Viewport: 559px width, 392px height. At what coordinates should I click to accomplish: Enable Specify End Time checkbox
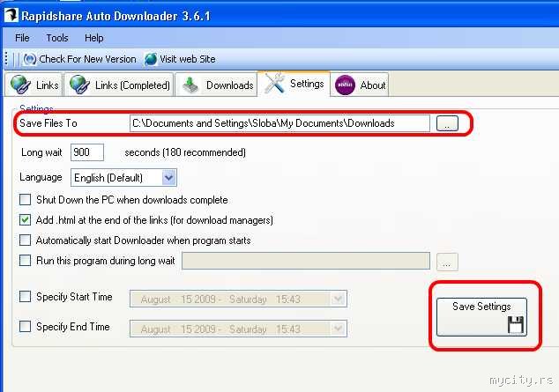[x=25, y=326]
